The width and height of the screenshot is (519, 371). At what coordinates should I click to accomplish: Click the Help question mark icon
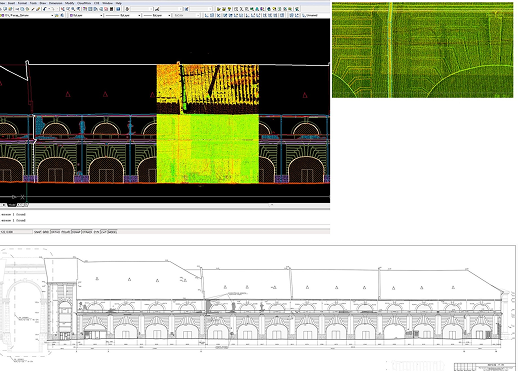click(x=118, y=9)
